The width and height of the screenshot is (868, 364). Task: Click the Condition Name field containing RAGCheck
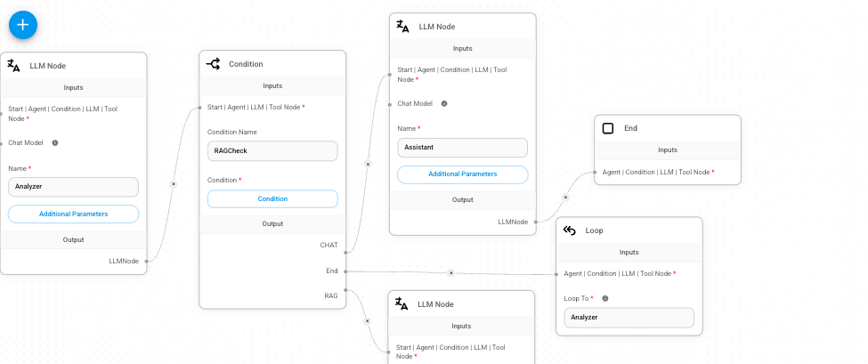click(272, 151)
